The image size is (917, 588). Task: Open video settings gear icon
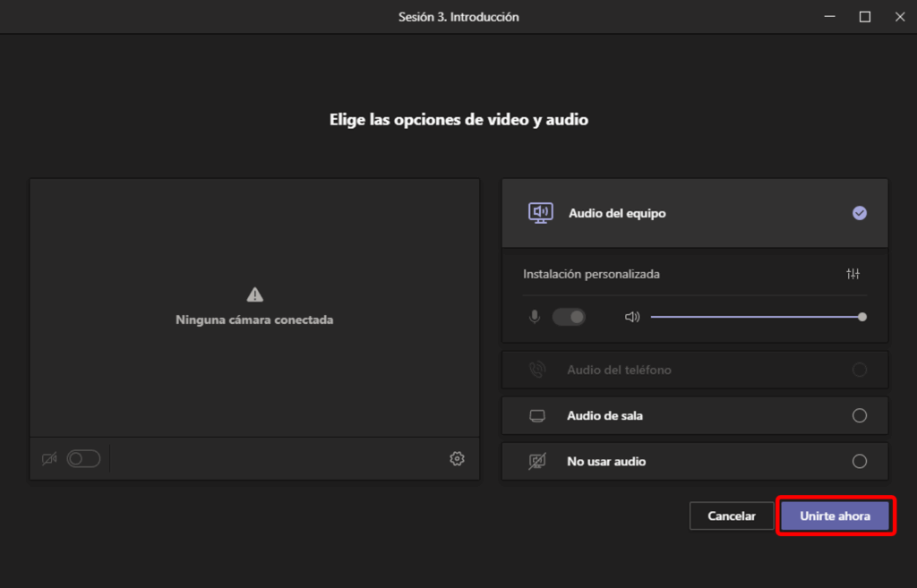(x=457, y=459)
